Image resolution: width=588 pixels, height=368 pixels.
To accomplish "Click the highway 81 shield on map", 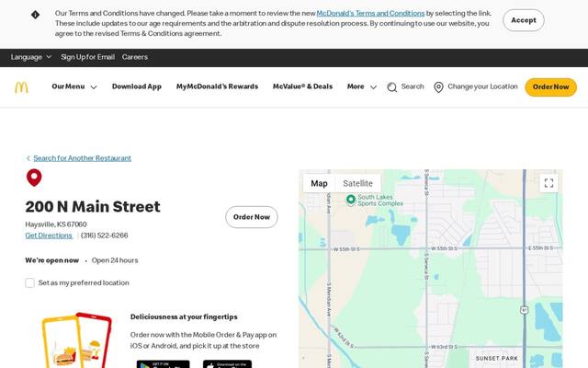I will 525,310.
